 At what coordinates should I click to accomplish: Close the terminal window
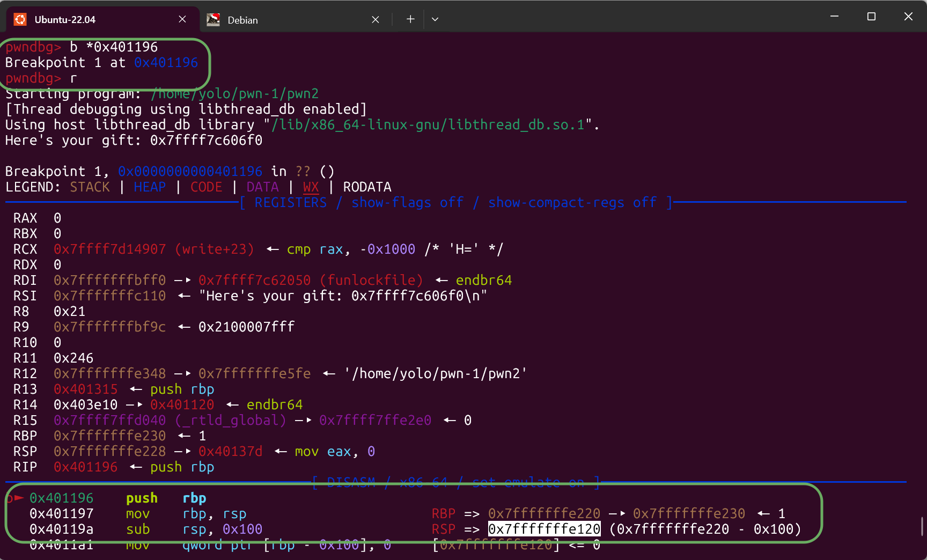tap(908, 17)
